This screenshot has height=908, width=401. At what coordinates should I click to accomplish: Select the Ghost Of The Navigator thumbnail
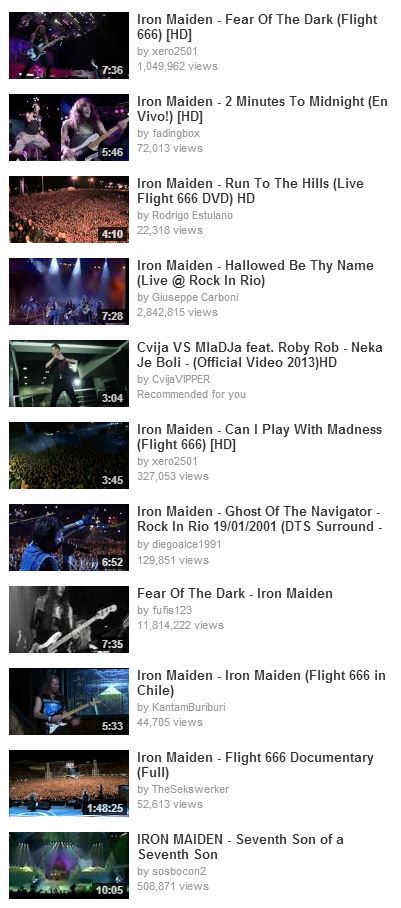click(69, 537)
